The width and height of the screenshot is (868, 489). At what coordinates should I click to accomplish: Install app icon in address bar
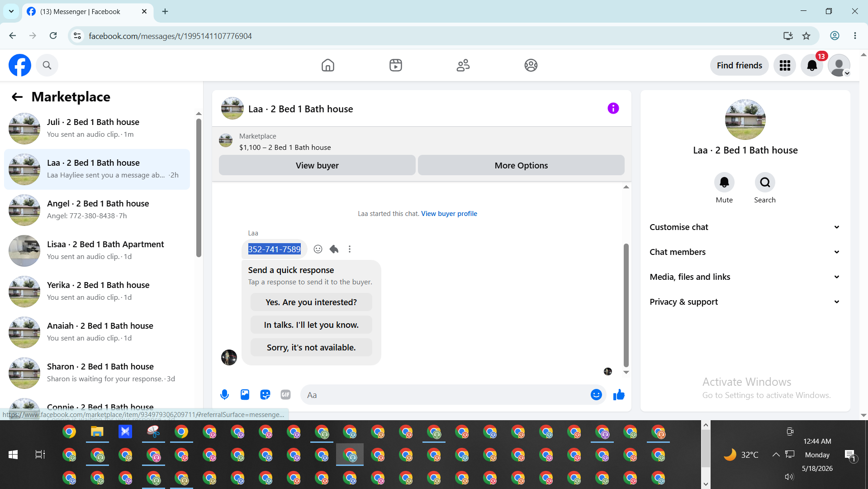788,36
